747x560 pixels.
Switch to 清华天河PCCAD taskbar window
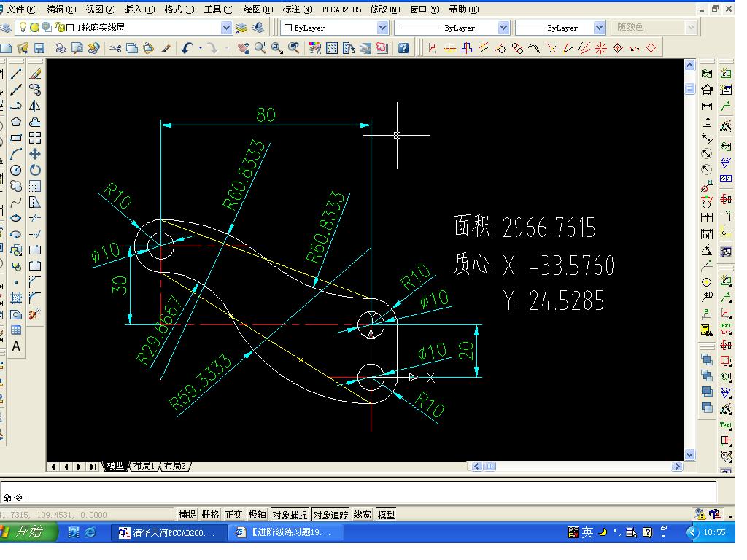click(168, 532)
